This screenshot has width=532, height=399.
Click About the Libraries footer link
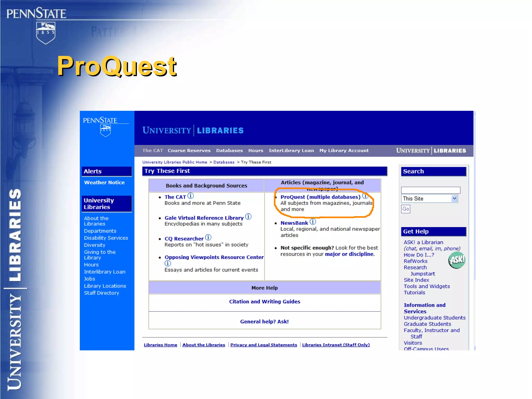point(204,345)
